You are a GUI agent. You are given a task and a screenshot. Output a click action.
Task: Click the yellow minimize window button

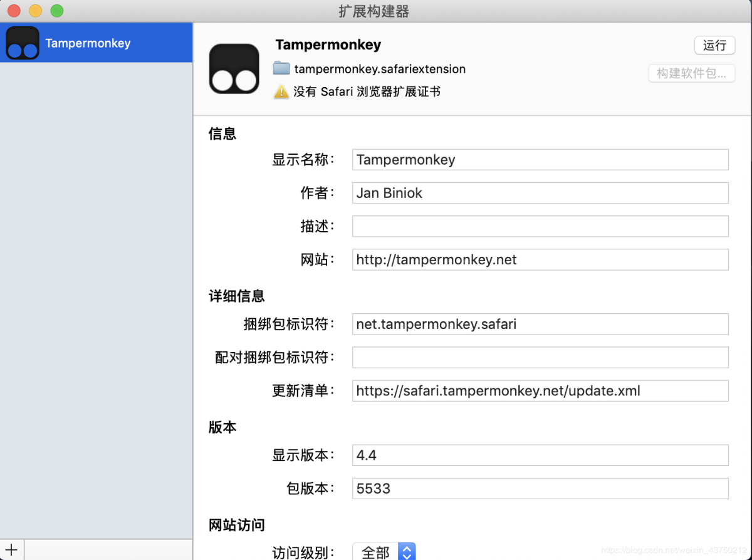tap(36, 11)
